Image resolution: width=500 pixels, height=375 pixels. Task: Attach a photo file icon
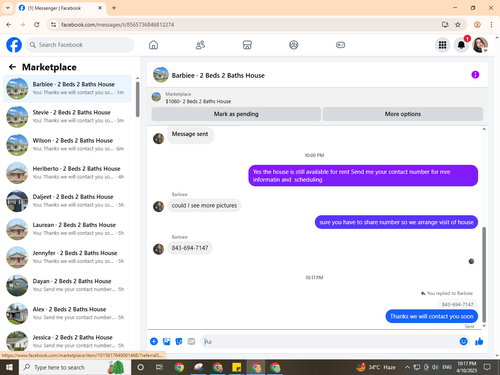point(166,341)
